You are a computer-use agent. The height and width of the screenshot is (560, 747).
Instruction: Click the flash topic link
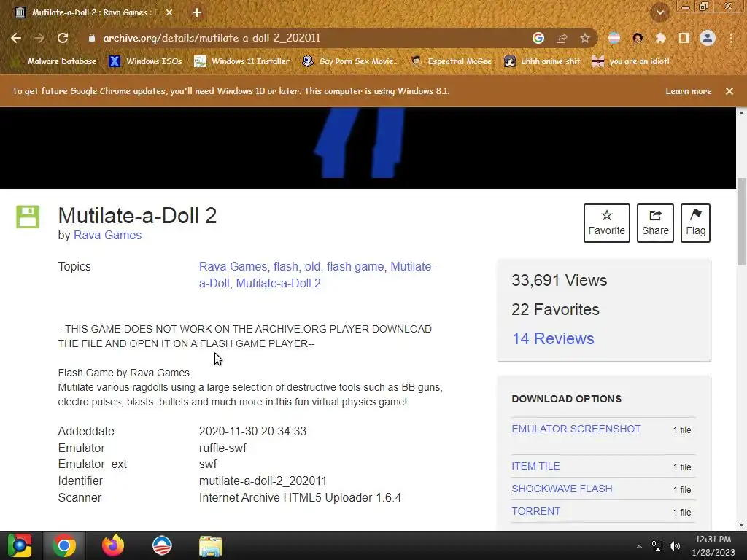coord(286,267)
